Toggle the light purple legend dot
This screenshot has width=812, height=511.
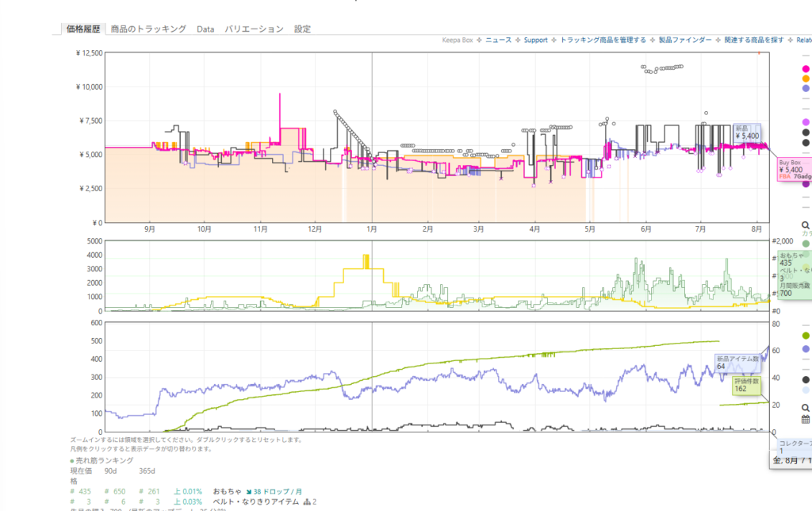coord(806,122)
